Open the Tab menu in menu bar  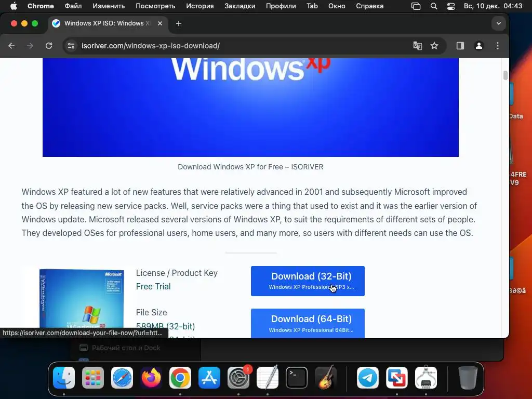click(312, 6)
